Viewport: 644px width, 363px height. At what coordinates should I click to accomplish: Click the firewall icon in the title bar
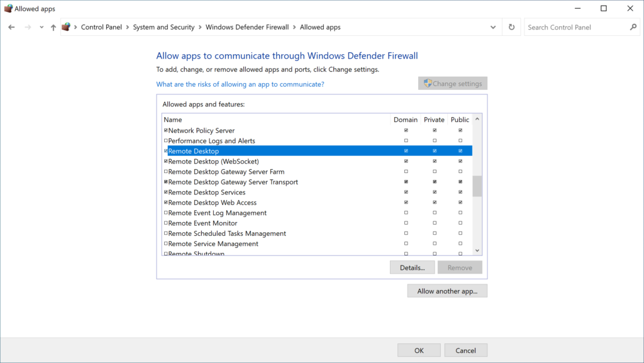[x=7, y=8]
